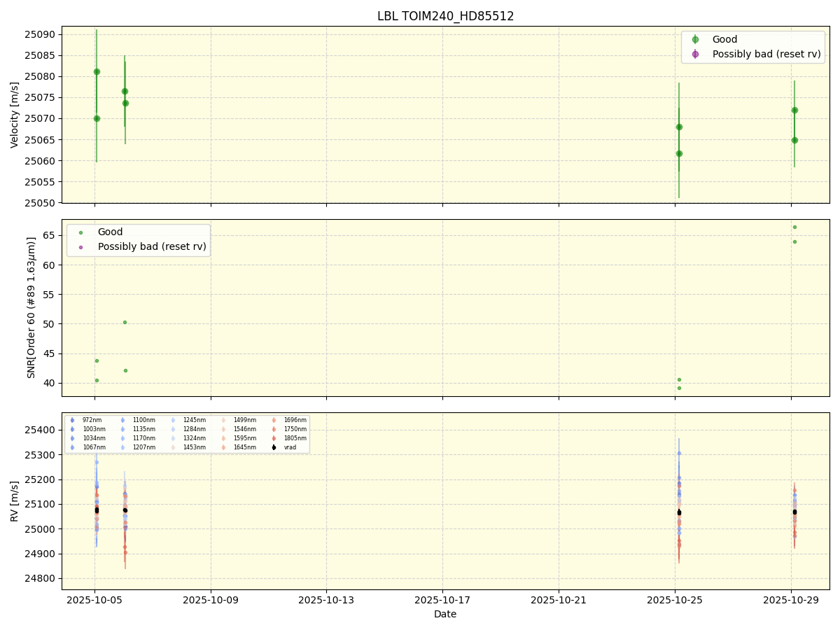Click the 25400 tick on the RV axis
This screenshot has height=630, width=840.
coord(41,430)
